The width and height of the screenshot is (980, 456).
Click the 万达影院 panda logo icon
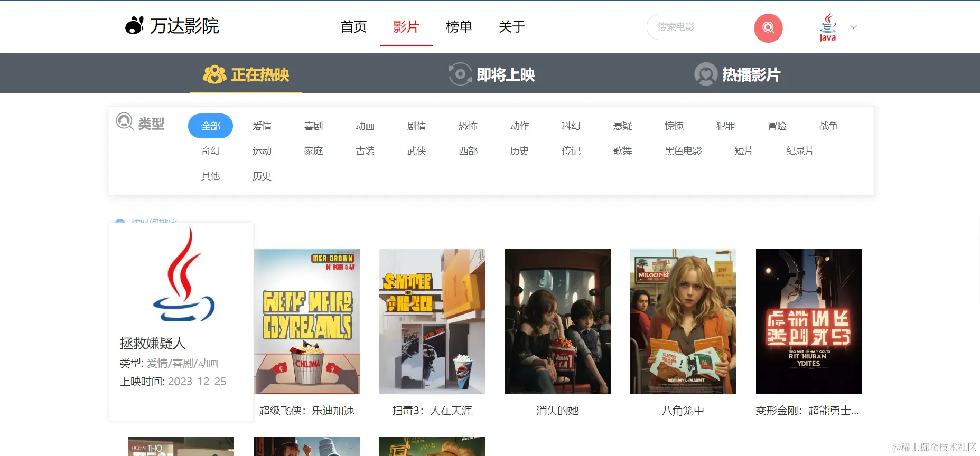tap(134, 25)
